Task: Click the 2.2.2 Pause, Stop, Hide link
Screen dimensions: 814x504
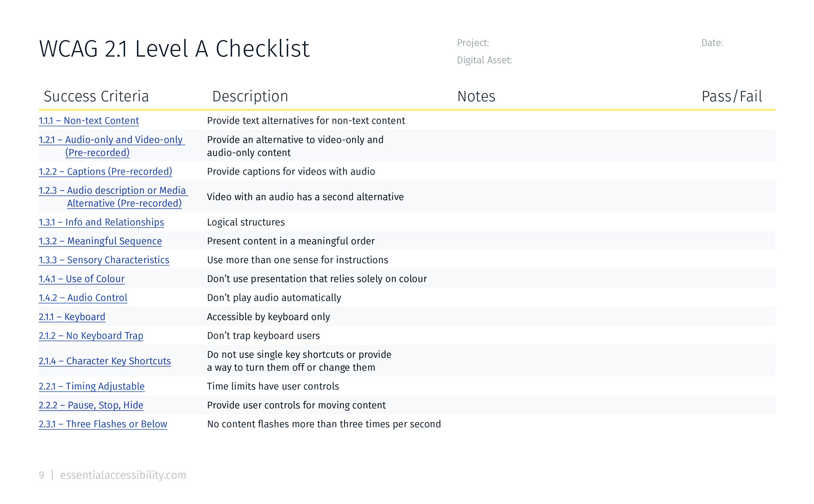Action: 91,405
